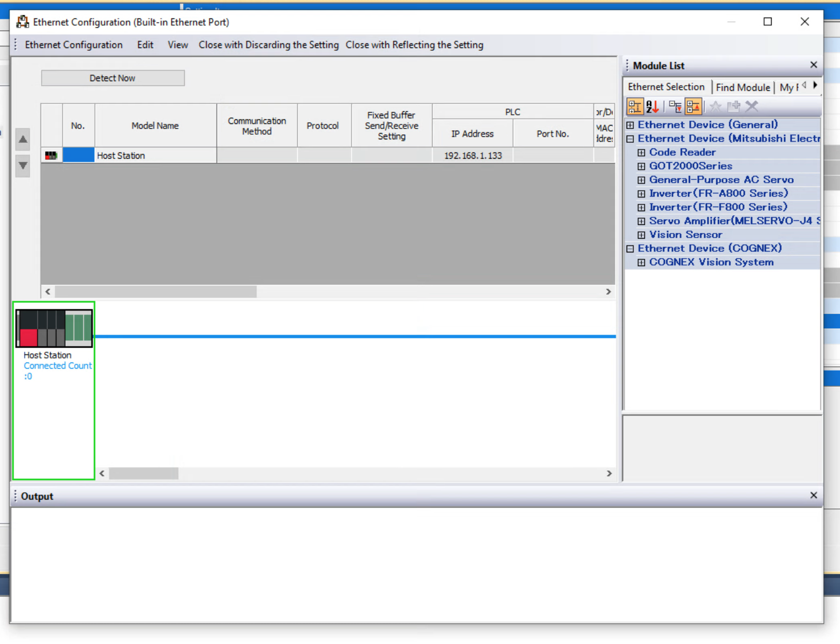
Task: Click the Ethernet Configuration window icon
Action: point(22,22)
